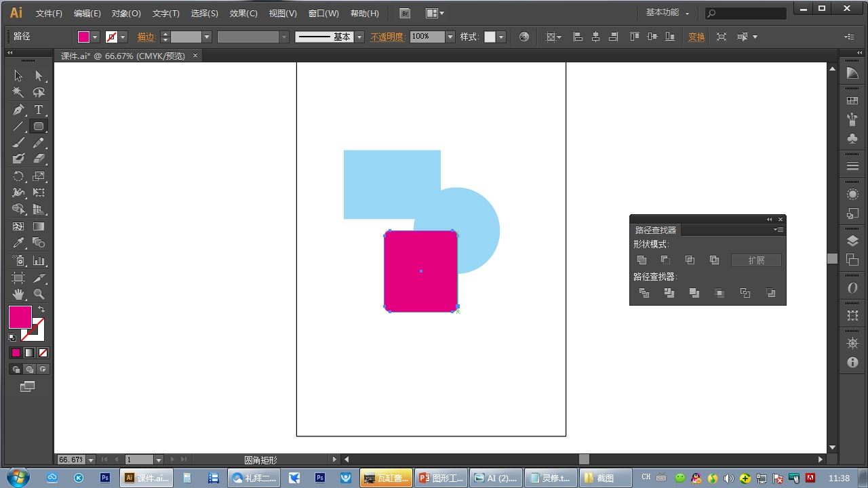Reset to default fill and stroke

click(12, 337)
